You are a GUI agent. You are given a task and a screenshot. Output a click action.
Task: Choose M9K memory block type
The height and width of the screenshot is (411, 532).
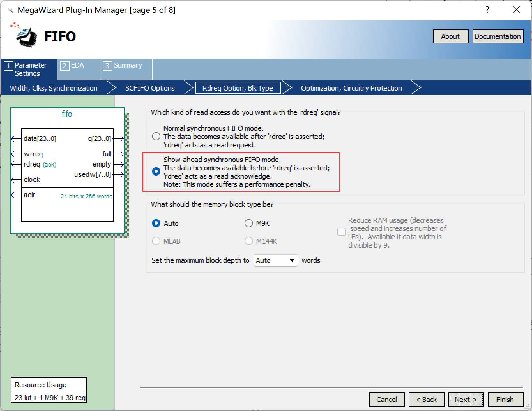(x=248, y=223)
